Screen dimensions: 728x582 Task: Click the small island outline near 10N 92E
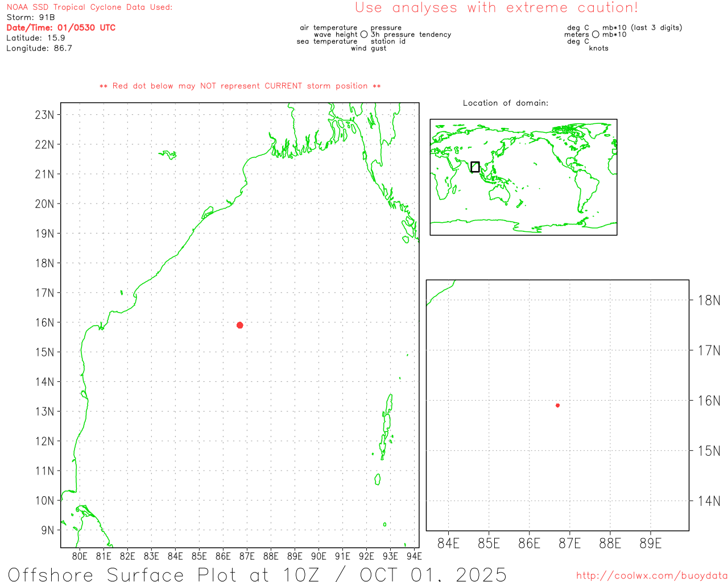(x=377, y=479)
